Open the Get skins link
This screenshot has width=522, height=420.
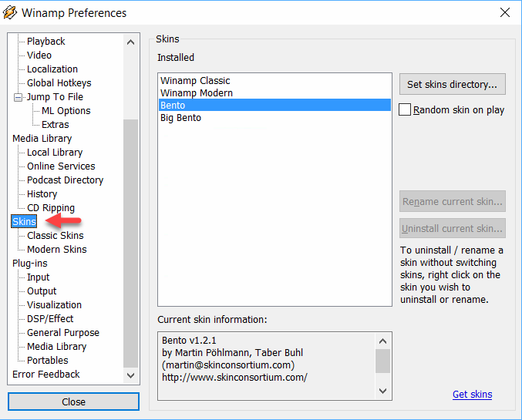click(472, 395)
